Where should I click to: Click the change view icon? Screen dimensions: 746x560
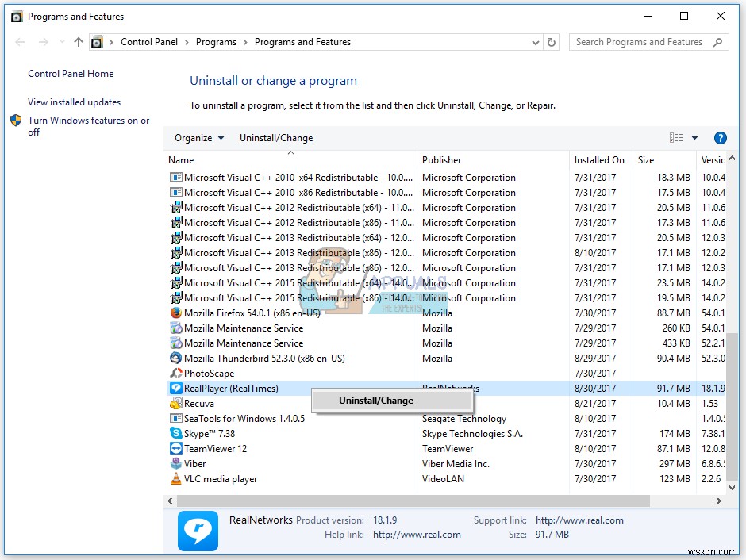point(676,138)
